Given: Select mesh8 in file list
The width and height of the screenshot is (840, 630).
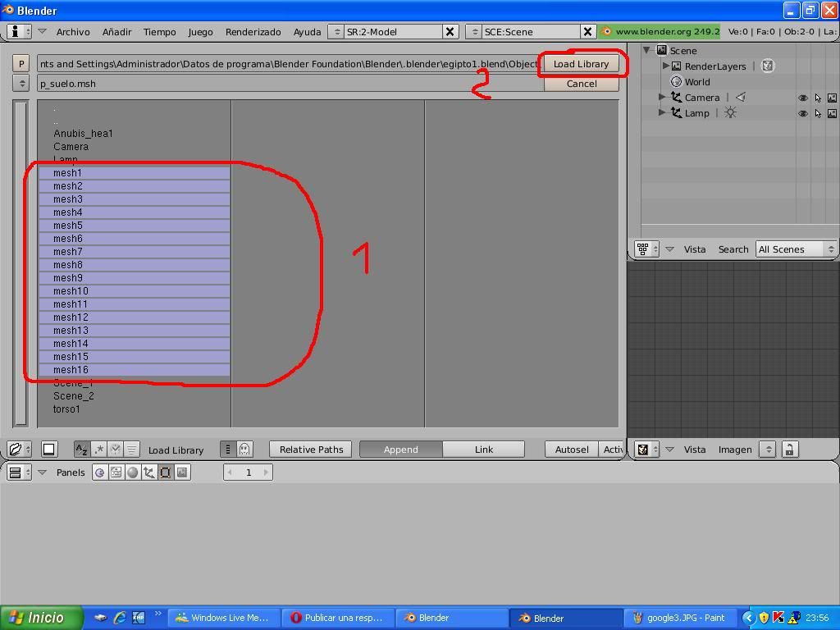Looking at the screenshot, I should click(x=135, y=265).
